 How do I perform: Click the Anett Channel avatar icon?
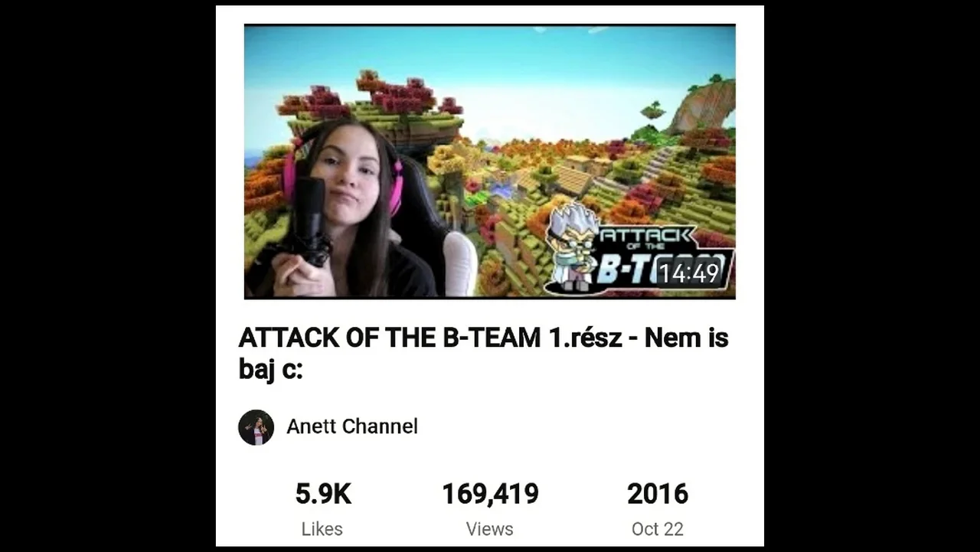256,427
